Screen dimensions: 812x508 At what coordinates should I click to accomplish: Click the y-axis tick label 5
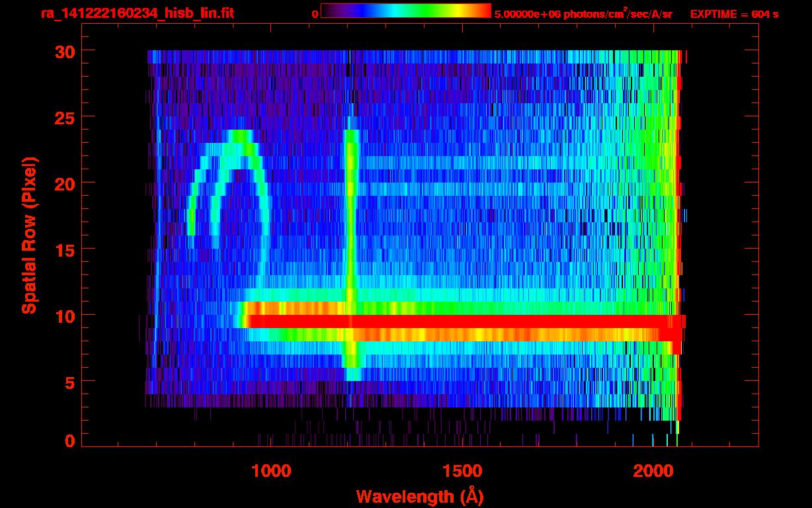click(70, 382)
